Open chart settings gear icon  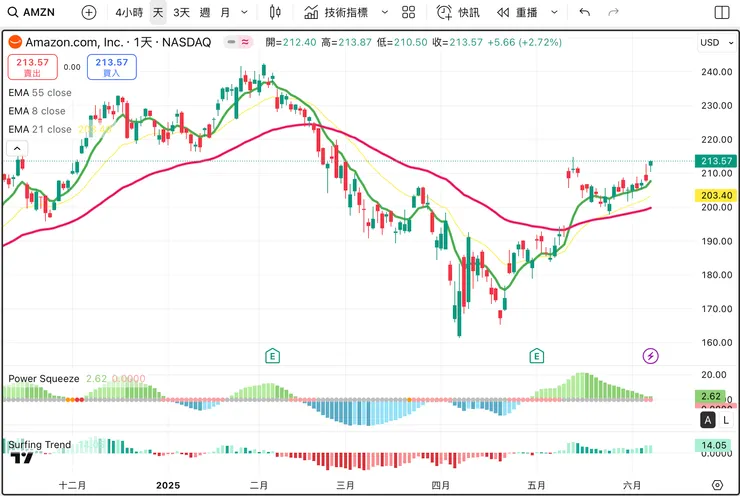pos(717,485)
